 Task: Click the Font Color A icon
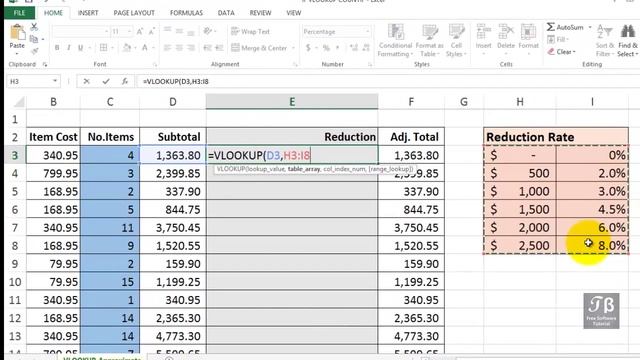(x=144, y=48)
